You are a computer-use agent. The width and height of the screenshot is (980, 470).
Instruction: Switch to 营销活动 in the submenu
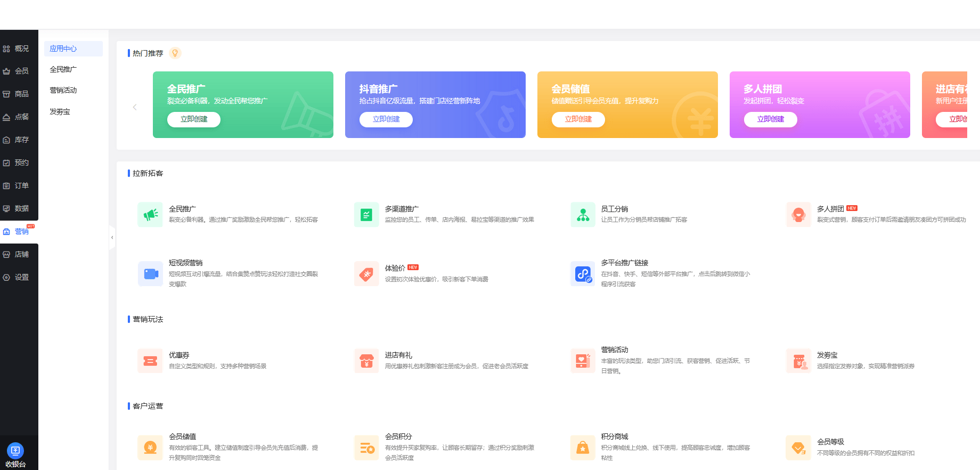coord(63,91)
